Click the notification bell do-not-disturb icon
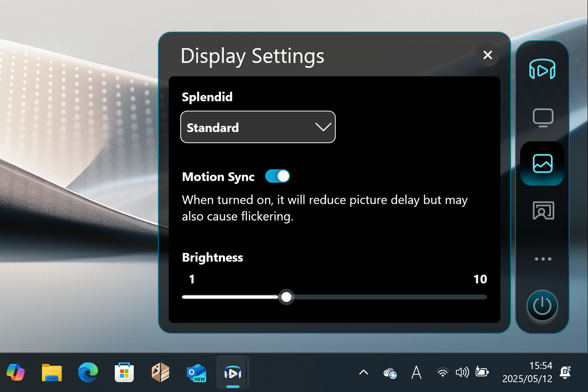This screenshot has width=588, height=392. point(566,372)
